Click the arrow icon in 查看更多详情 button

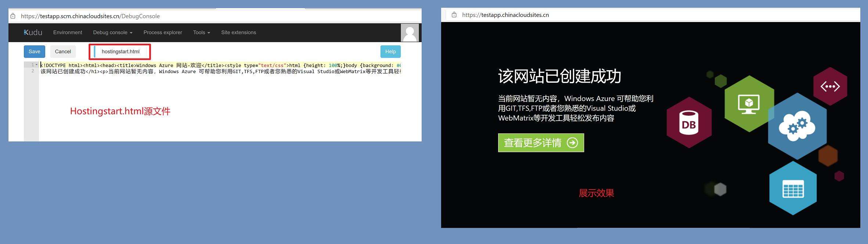click(x=572, y=143)
